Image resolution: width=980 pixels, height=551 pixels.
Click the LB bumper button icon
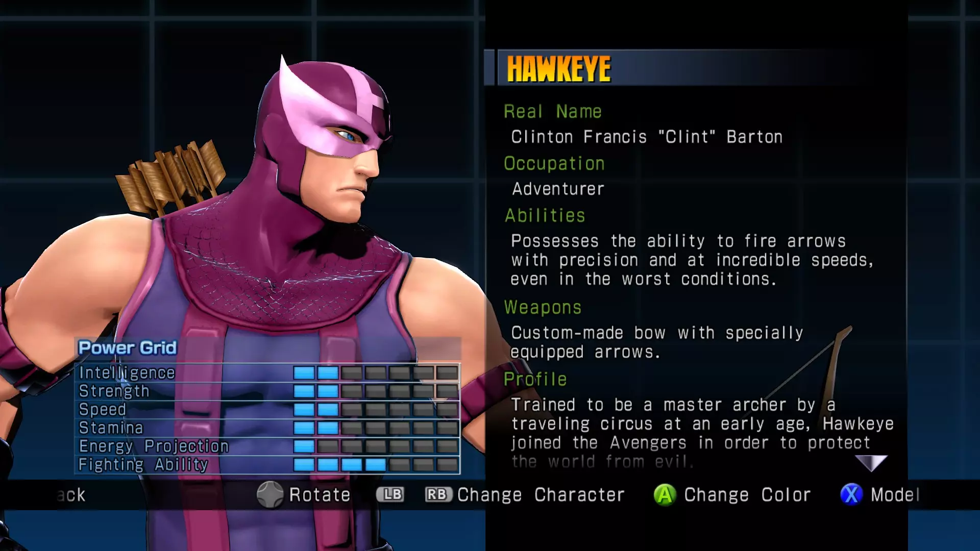[x=390, y=494]
